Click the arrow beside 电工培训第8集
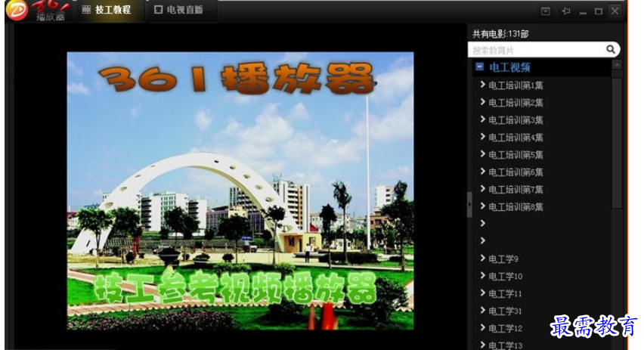The height and width of the screenshot is (350, 644). (x=483, y=206)
